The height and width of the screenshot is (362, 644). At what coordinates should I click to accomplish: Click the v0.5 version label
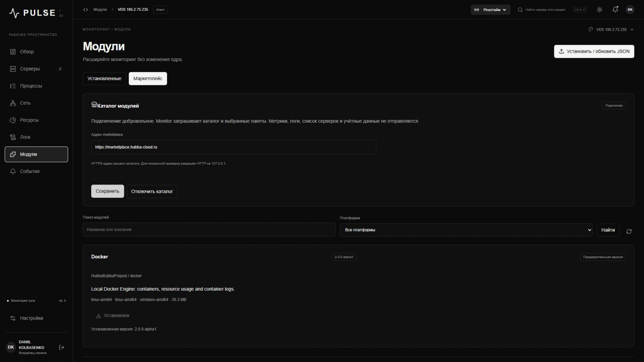click(62, 301)
